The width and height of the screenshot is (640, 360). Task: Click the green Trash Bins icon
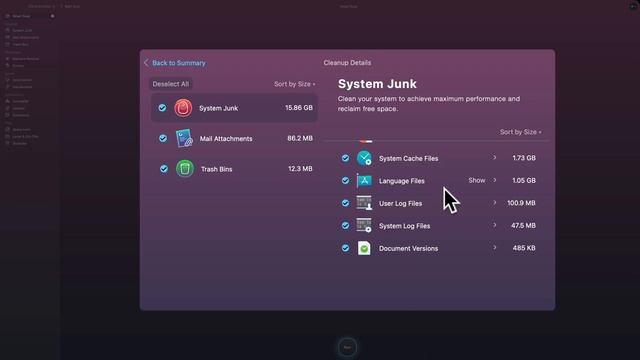[184, 169]
